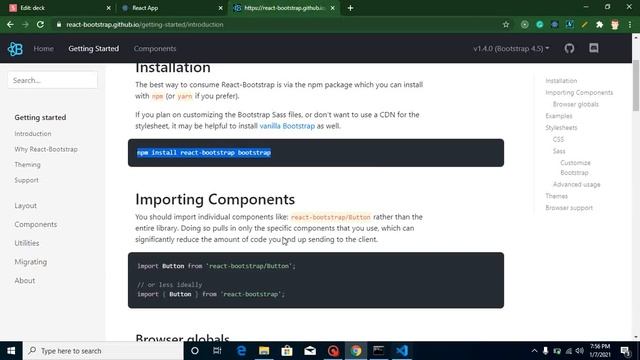This screenshot has height=360, width=640.
Task: Click the Importing Components heading
Action: coord(215,199)
